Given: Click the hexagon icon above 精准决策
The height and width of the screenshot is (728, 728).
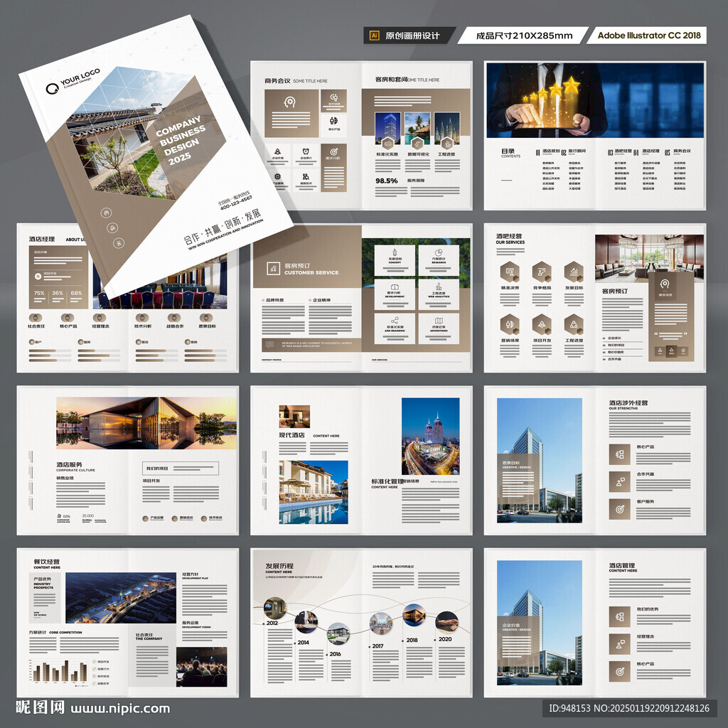Looking at the screenshot, I should (x=509, y=272).
